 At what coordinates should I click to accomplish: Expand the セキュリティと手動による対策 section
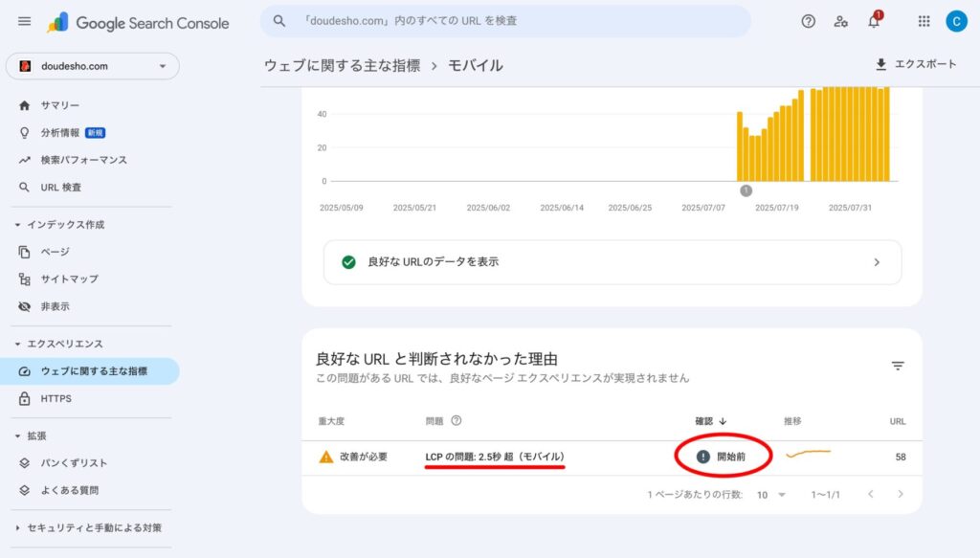point(18,527)
